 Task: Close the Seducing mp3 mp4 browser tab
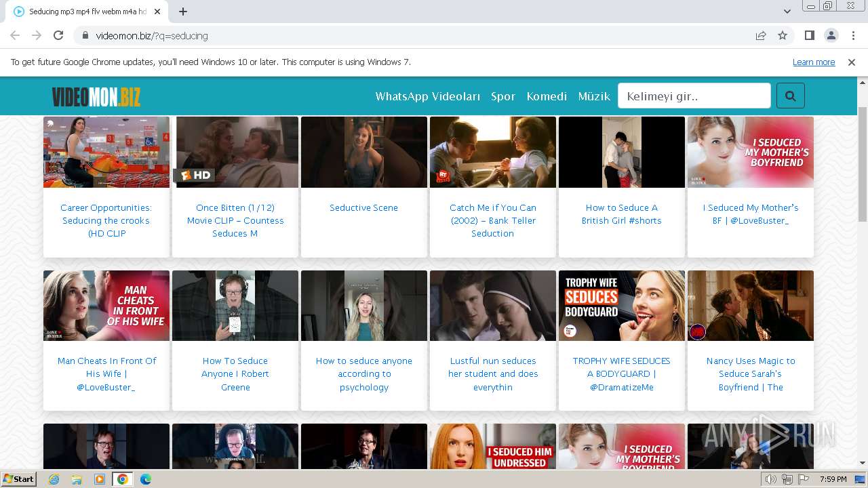[157, 12]
